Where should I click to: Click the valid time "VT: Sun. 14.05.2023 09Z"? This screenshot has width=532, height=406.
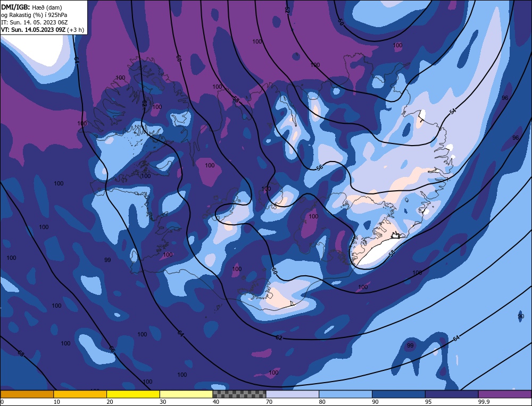33,30
